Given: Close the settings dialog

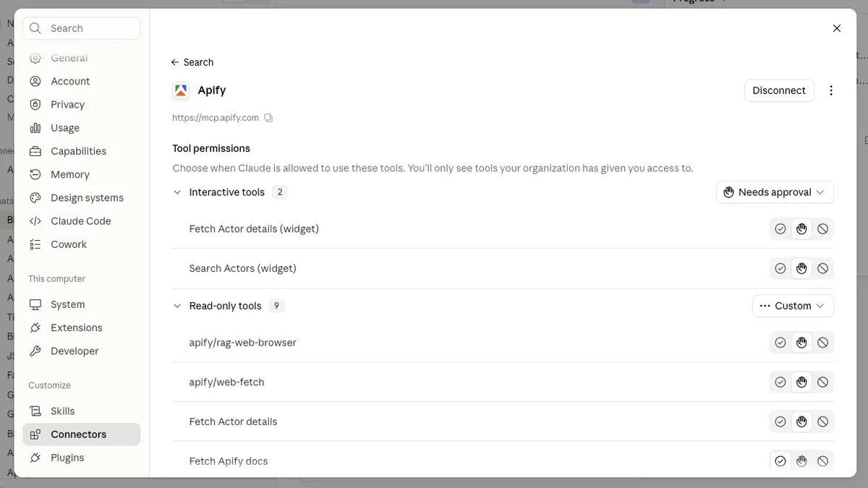Looking at the screenshot, I should [837, 28].
